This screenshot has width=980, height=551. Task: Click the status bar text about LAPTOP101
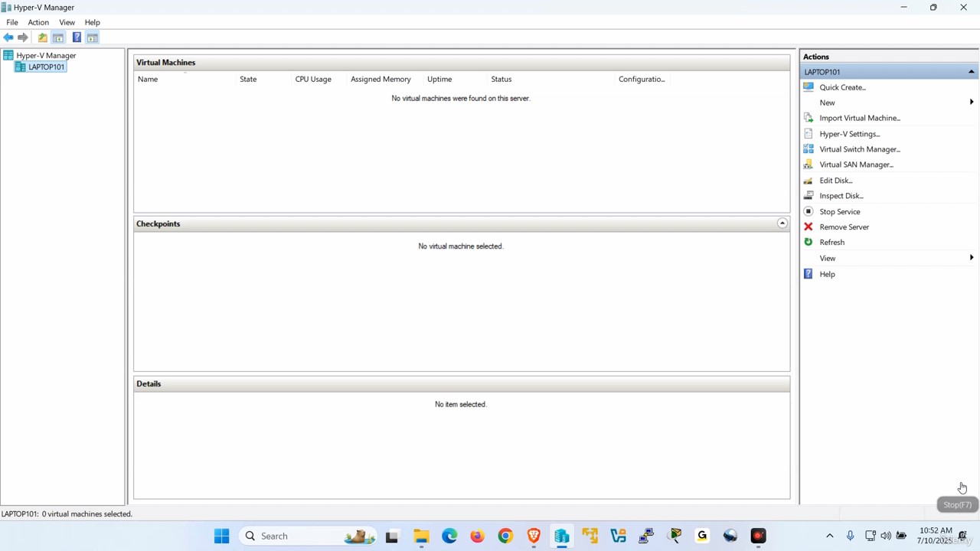pos(67,514)
